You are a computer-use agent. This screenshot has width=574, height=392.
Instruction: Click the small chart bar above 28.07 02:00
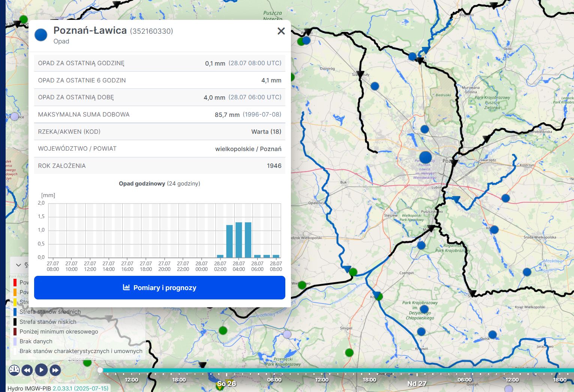tap(220, 256)
